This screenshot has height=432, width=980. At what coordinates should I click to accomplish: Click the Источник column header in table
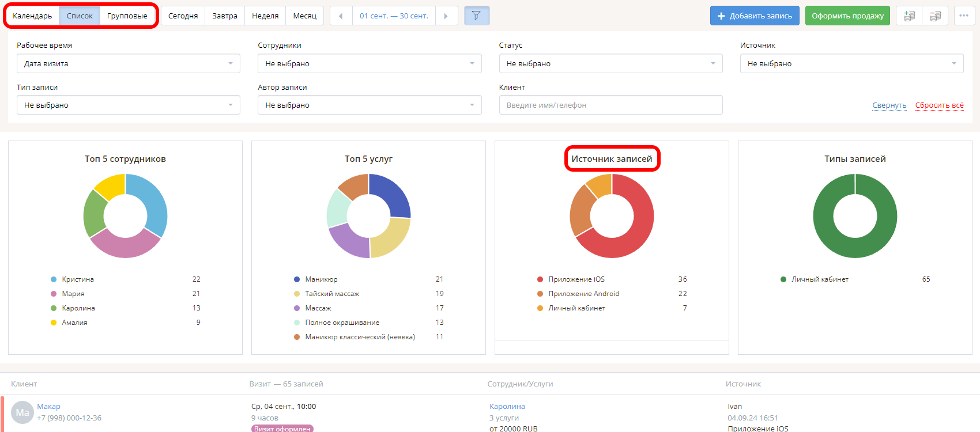743,384
